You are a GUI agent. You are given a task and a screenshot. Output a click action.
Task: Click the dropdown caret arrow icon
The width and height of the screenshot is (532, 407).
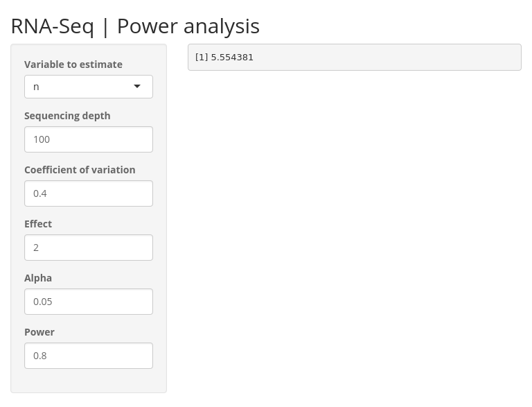(137, 86)
